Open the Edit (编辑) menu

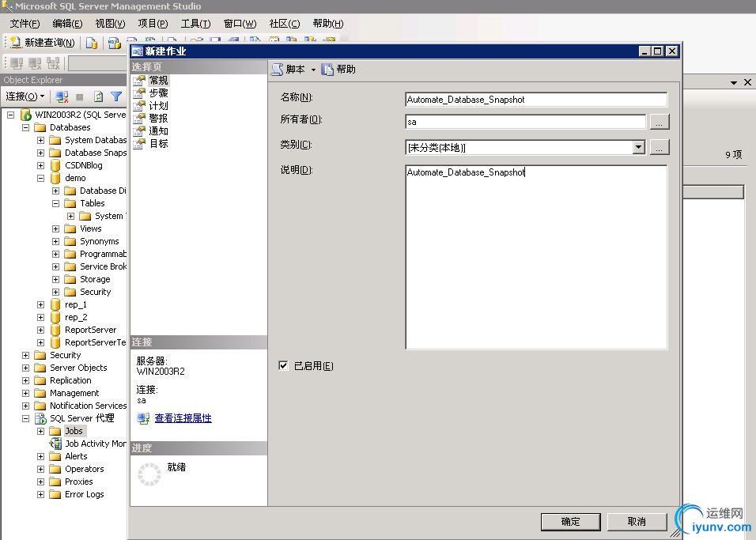(x=67, y=24)
